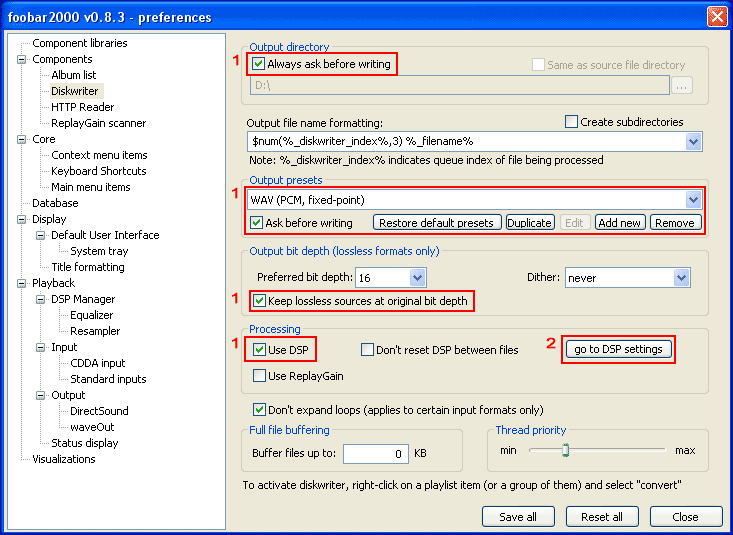Select Album list in the tree
The height and width of the screenshot is (535, 733).
tap(73, 75)
